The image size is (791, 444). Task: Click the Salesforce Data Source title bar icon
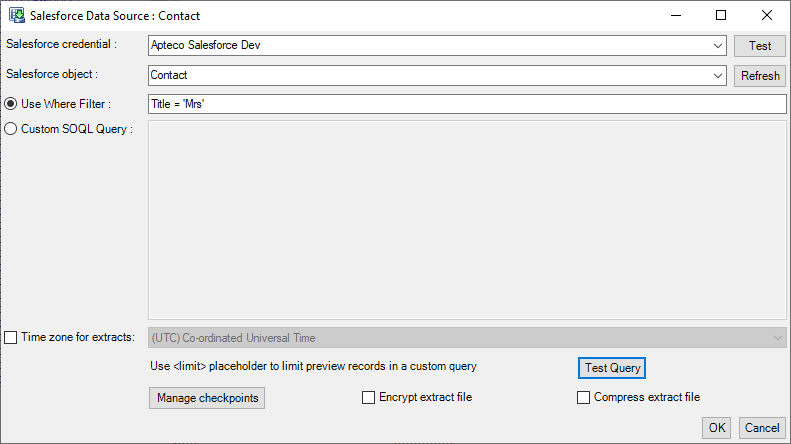(17, 15)
